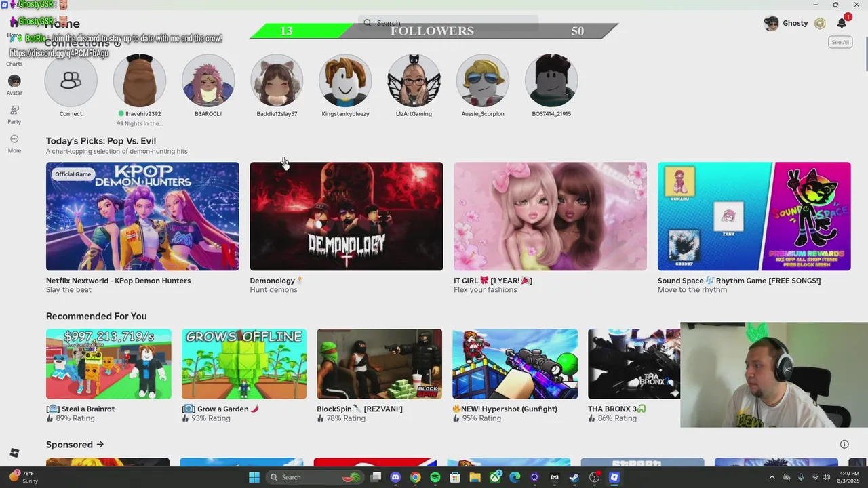
Task: Open the Steal a Brainrot thumbnail
Action: tap(108, 364)
